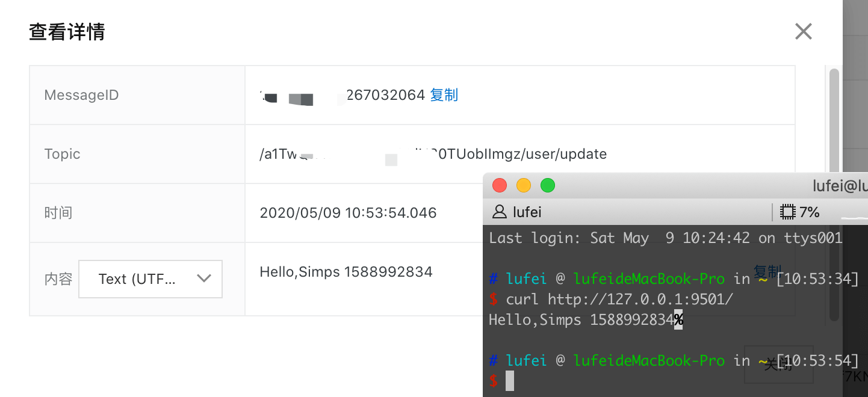This screenshot has width=868, height=397.
Task: Click the MessageID number 267032064
Action: point(386,94)
